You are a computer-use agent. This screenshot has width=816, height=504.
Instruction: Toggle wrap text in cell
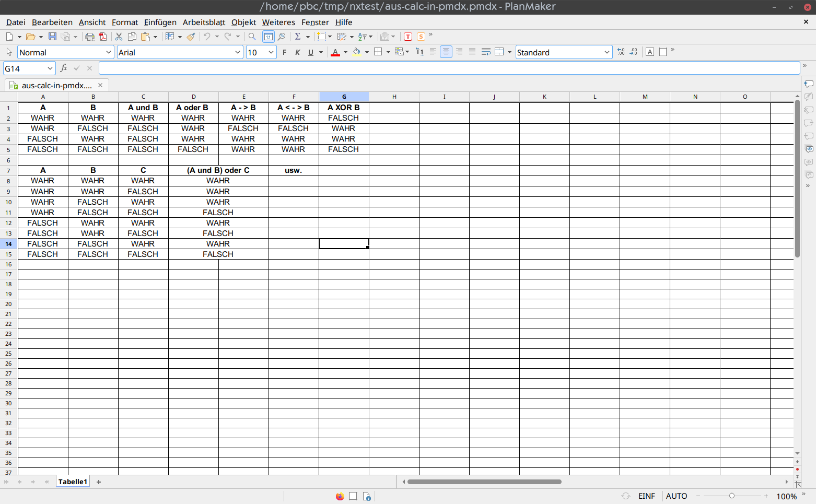point(486,52)
